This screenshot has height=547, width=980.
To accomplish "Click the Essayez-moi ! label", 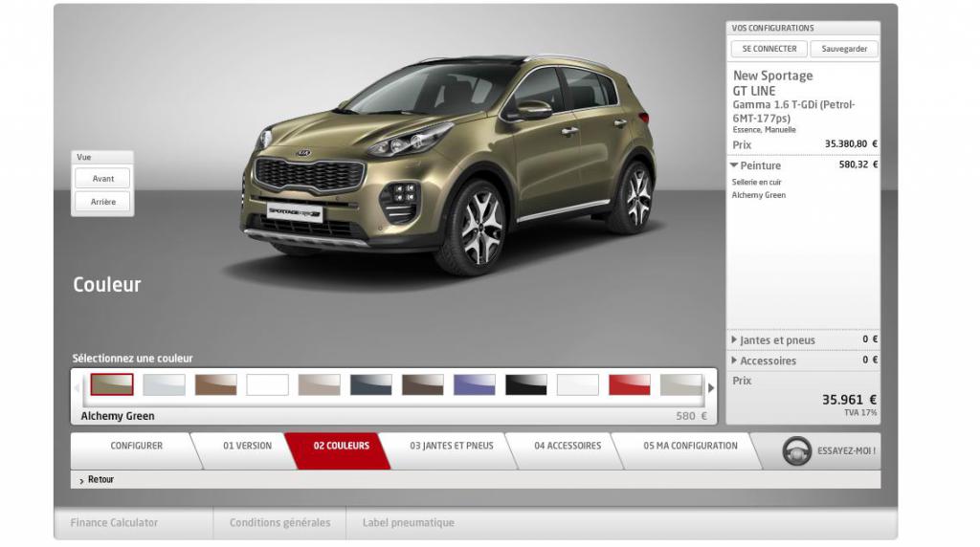I will 846,450.
